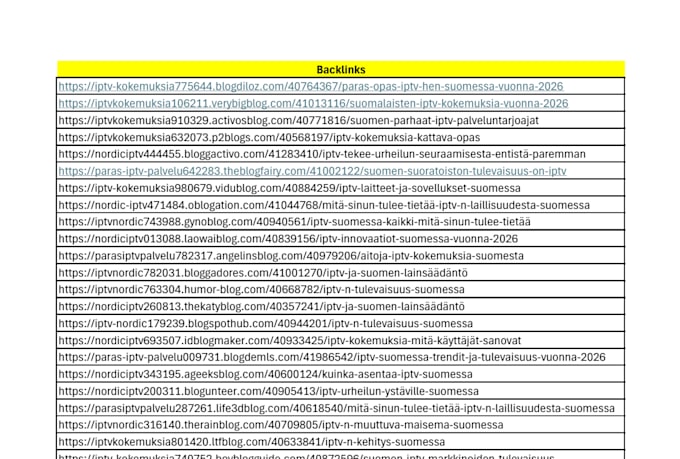
Task: Select the bloggactivo.com iptv-tekee-urheilun row
Action: click(340, 154)
